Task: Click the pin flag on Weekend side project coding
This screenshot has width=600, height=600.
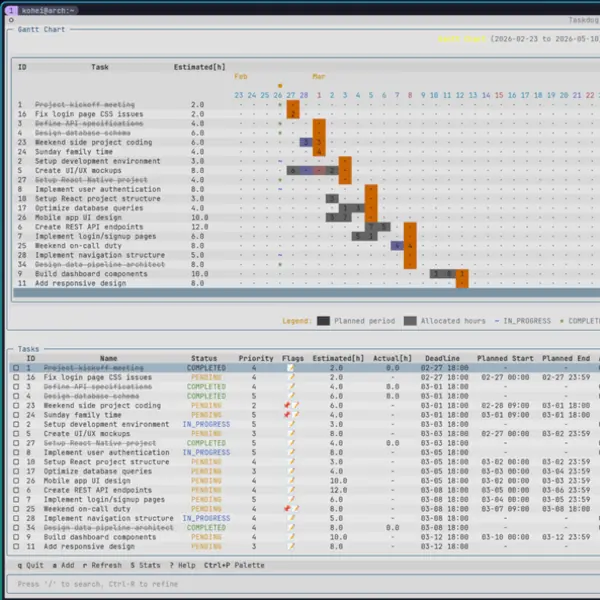Action: pos(287,405)
